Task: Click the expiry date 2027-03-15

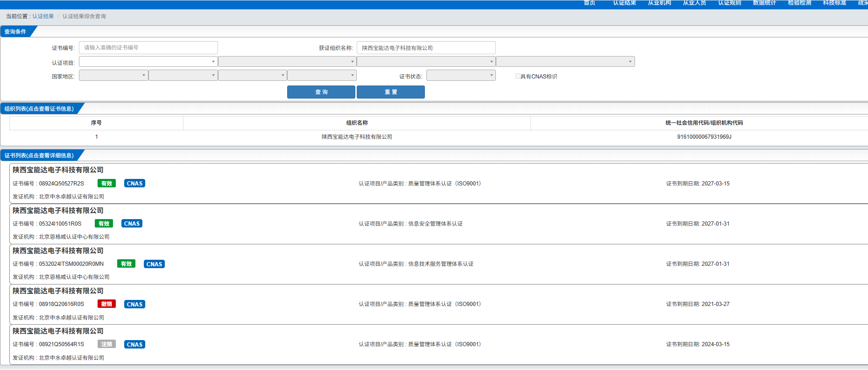Action: 715,184
